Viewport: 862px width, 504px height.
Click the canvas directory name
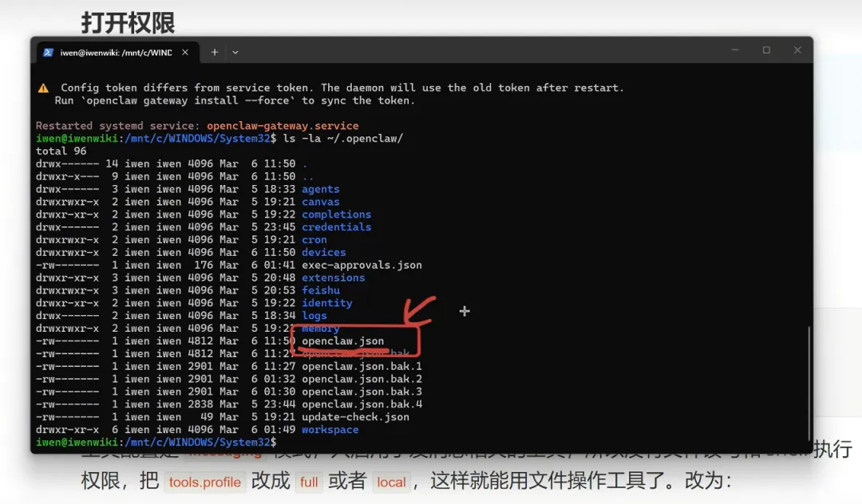pos(321,202)
